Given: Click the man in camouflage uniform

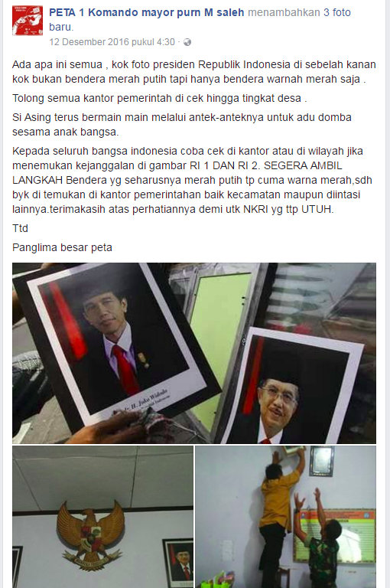Looking at the screenshot, I should (318, 540).
